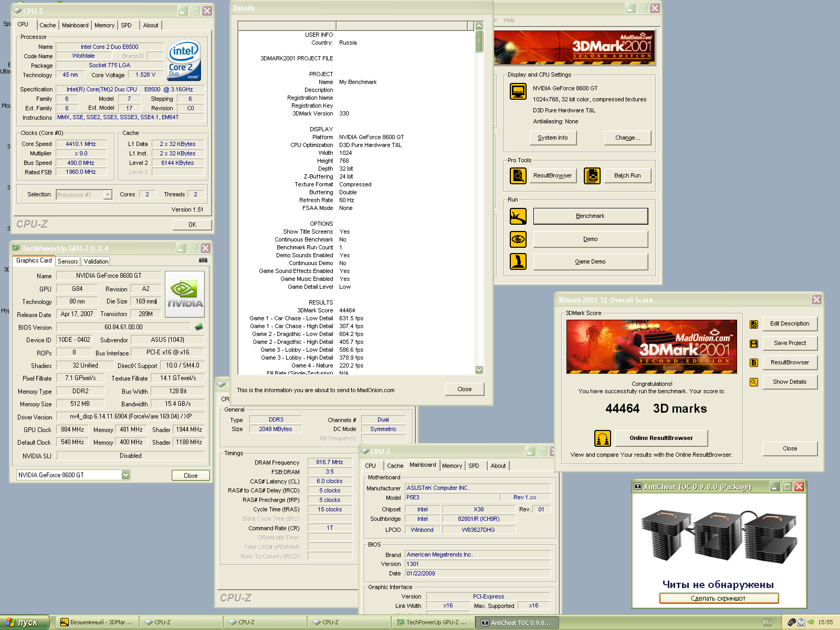The width and height of the screenshot is (840, 630).
Task: Click the GPU-Z screenshot camera icon
Action: click(x=203, y=260)
